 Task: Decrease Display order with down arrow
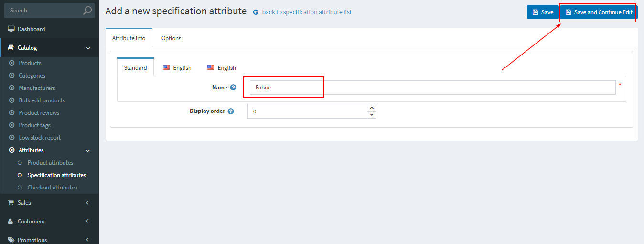[372, 115]
